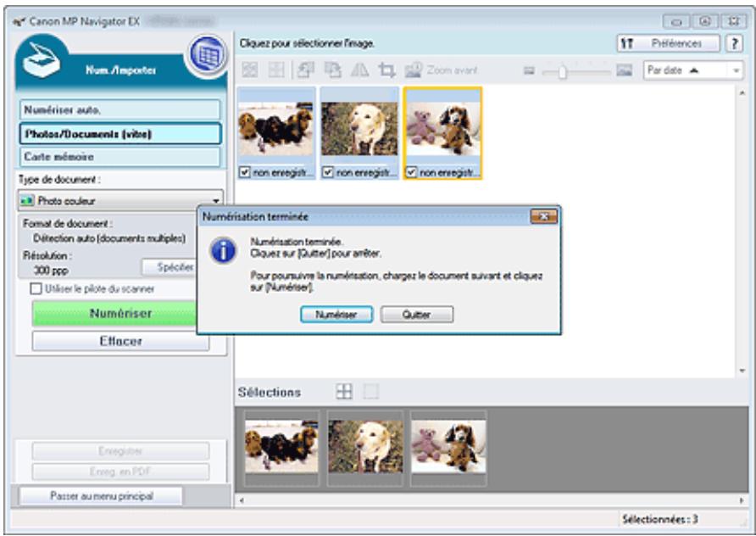The width and height of the screenshot is (756, 536).
Task: Switch to one-click mode round icon
Action: point(208,54)
